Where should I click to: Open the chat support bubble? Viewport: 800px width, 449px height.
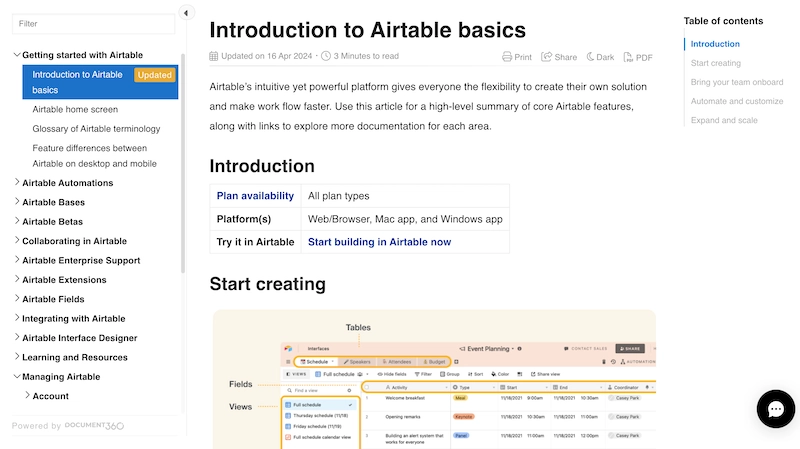776,409
